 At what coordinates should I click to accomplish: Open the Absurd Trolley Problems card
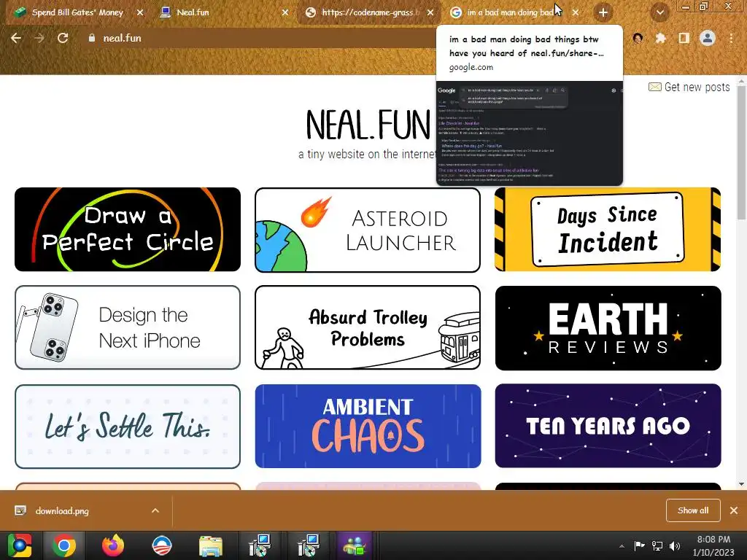[368, 327]
